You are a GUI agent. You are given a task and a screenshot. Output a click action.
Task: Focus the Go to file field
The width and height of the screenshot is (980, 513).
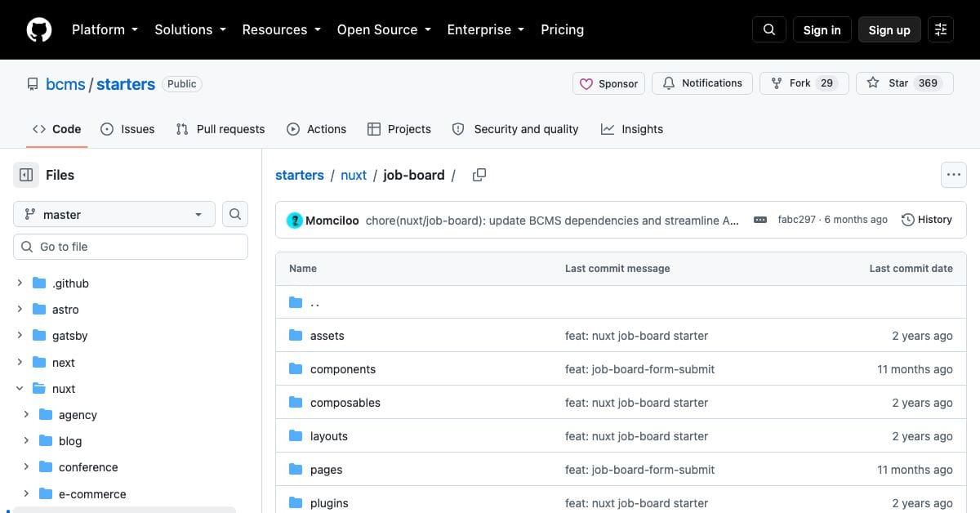pyautogui.click(x=131, y=247)
